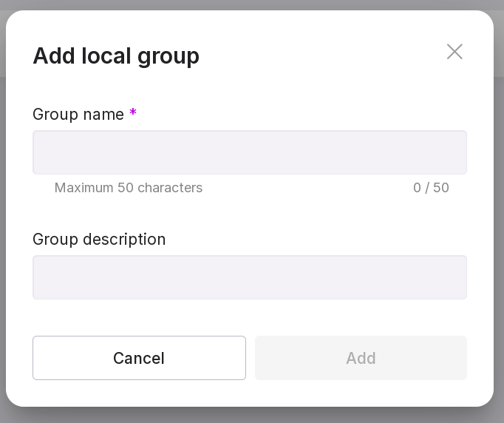This screenshot has height=423, width=504.
Task: Click the purple required asterisk
Action: [133, 113]
